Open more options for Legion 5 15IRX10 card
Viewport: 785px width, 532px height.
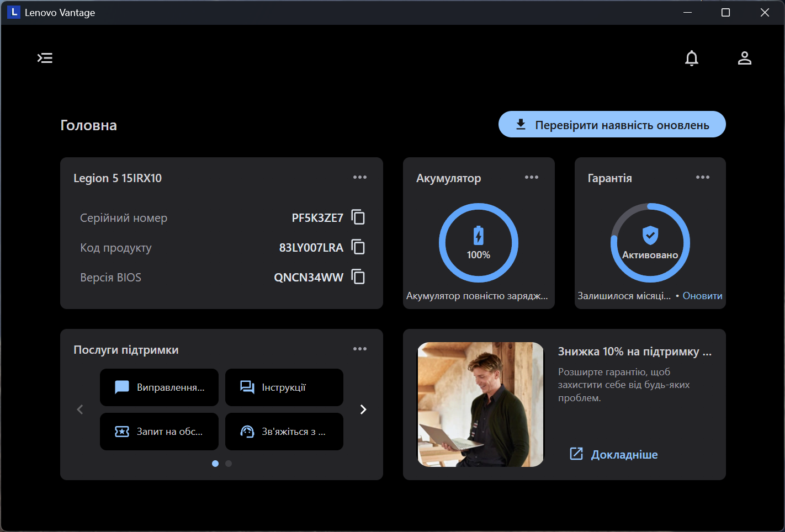tap(360, 177)
